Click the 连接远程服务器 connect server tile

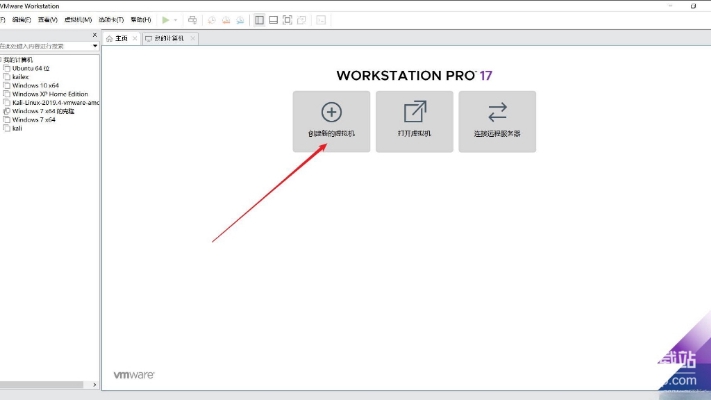tap(497, 122)
